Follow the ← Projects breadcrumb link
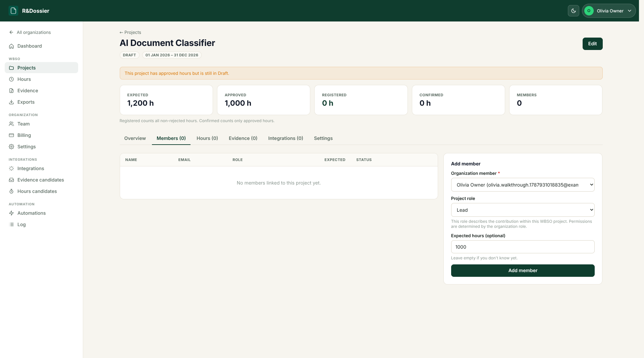Image resolution: width=644 pixels, height=358 pixels. 130,32
